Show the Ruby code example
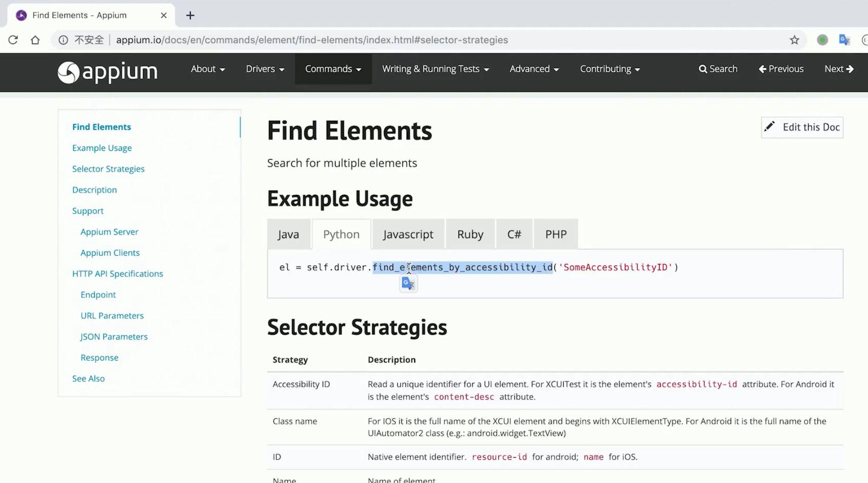Viewport: 868px width, 483px height. [470, 235]
